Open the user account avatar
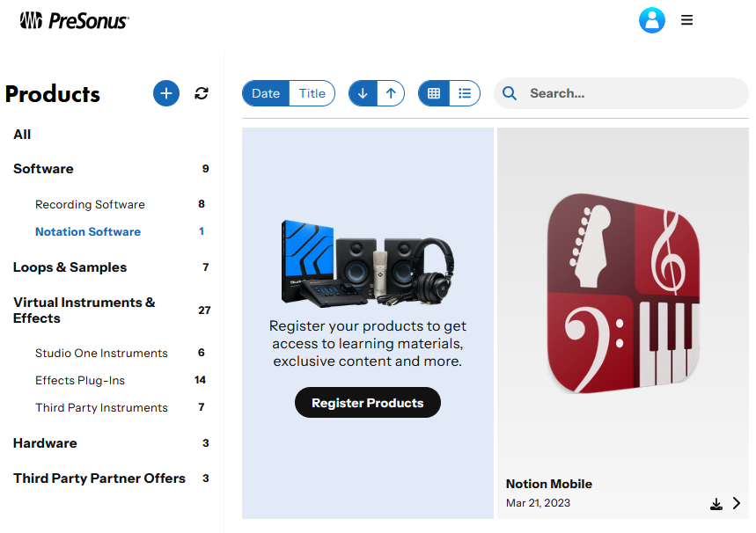 [x=651, y=20]
